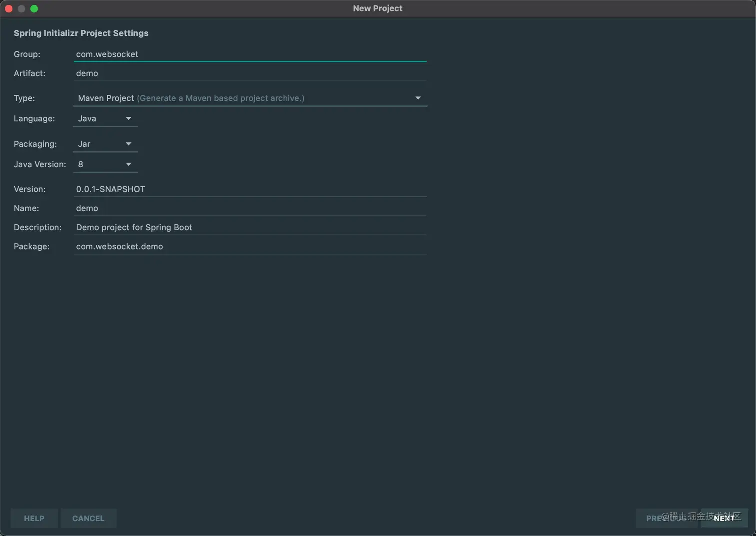
Task: Close the New Project window
Action: point(9,8)
